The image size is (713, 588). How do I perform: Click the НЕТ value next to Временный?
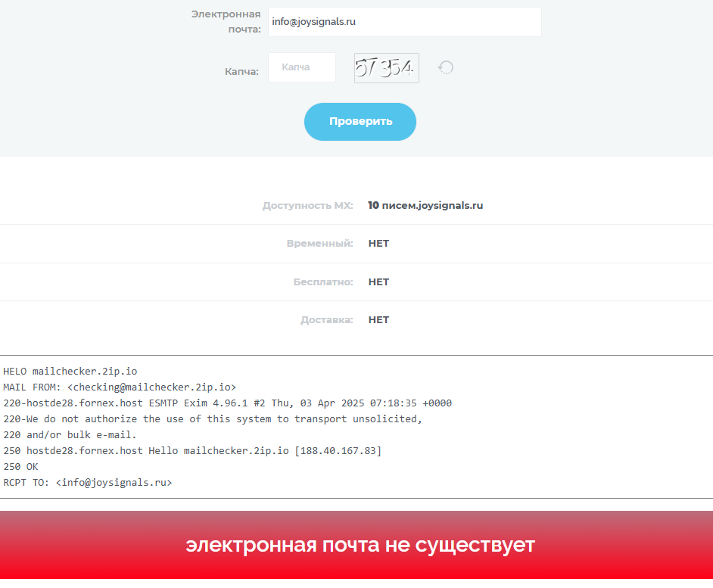click(x=378, y=243)
